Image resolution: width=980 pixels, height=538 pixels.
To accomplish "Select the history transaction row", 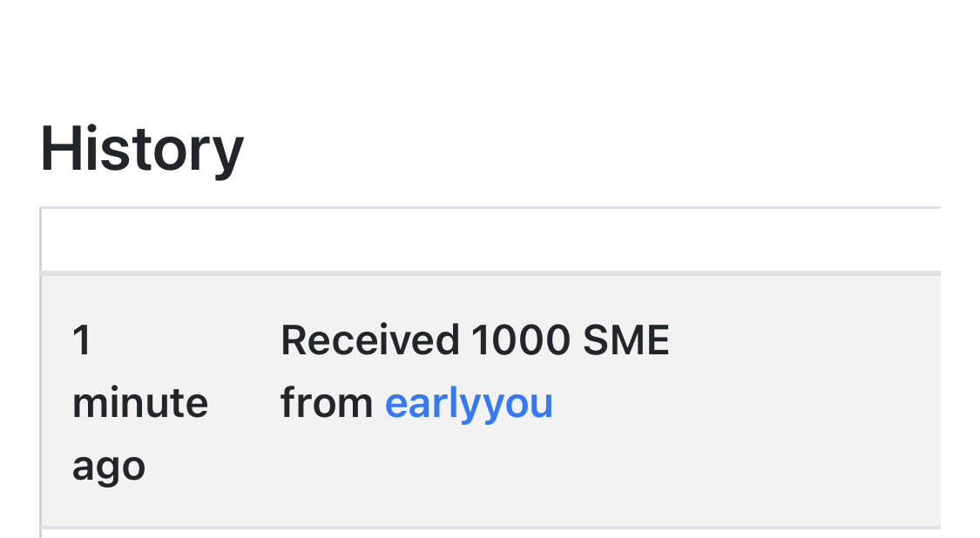I will [490, 401].
